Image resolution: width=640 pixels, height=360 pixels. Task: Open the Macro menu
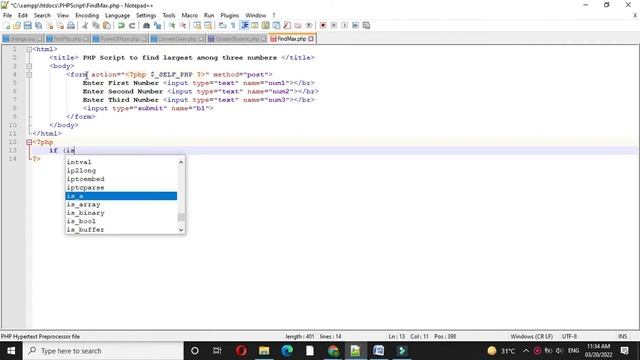coord(189,15)
